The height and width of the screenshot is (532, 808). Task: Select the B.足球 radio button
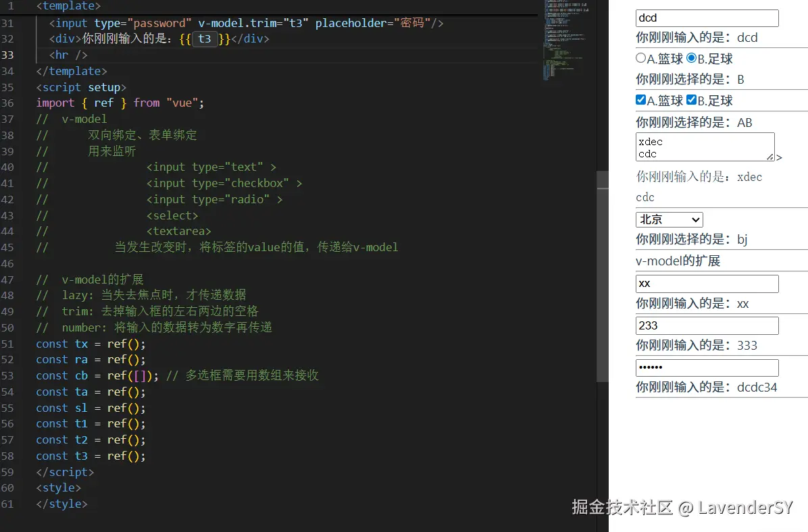click(x=691, y=59)
